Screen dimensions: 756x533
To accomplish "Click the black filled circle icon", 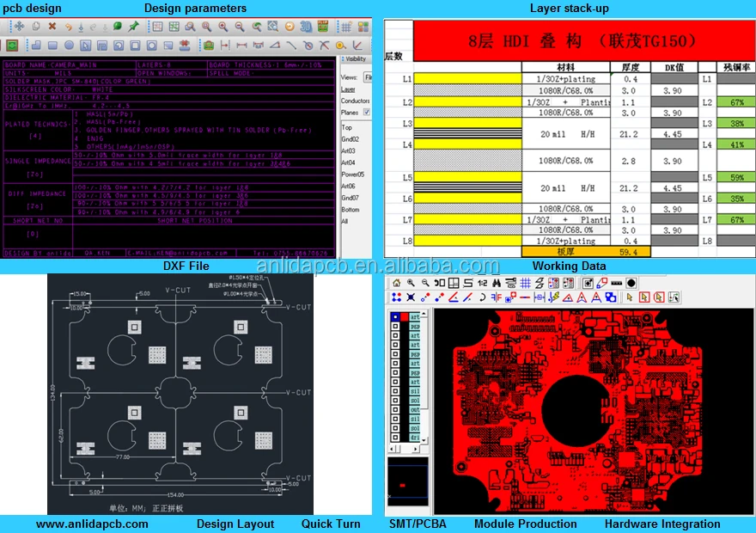I will (x=631, y=283).
